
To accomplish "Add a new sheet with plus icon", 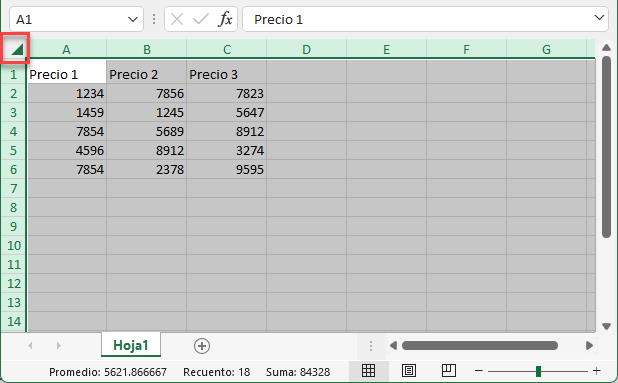I will (202, 346).
